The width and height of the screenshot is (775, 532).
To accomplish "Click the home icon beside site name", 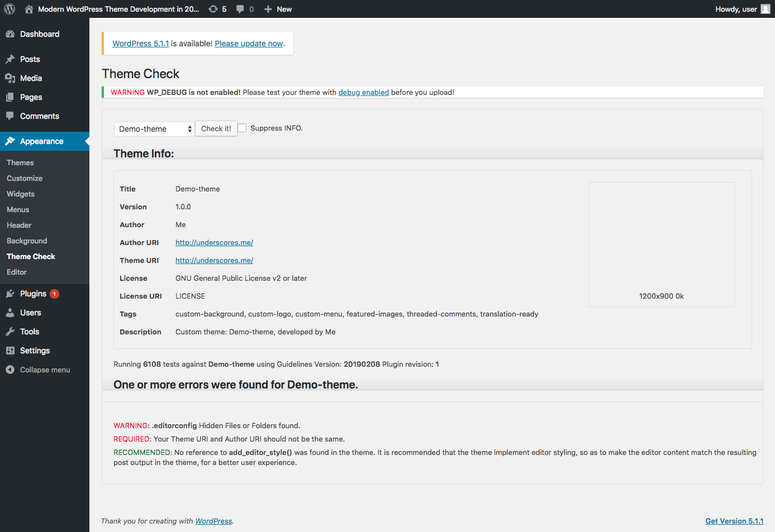I will coord(29,9).
